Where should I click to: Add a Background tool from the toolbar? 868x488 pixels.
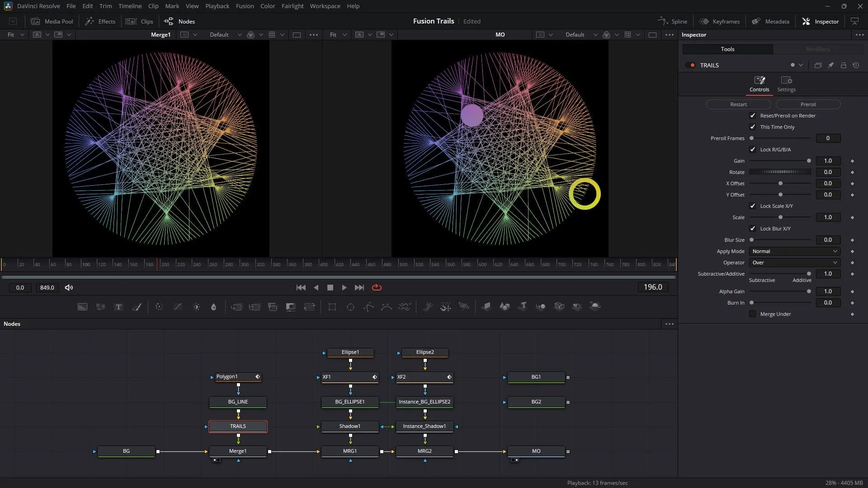click(x=82, y=307)
